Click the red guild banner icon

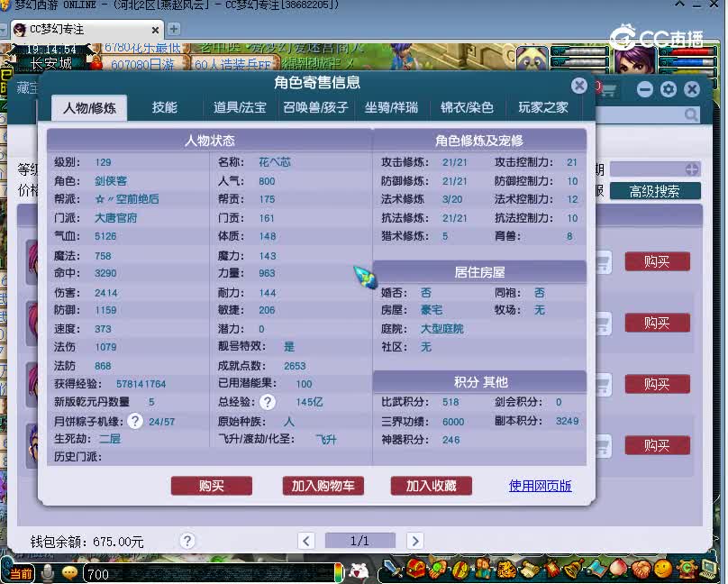coord(552,570)
